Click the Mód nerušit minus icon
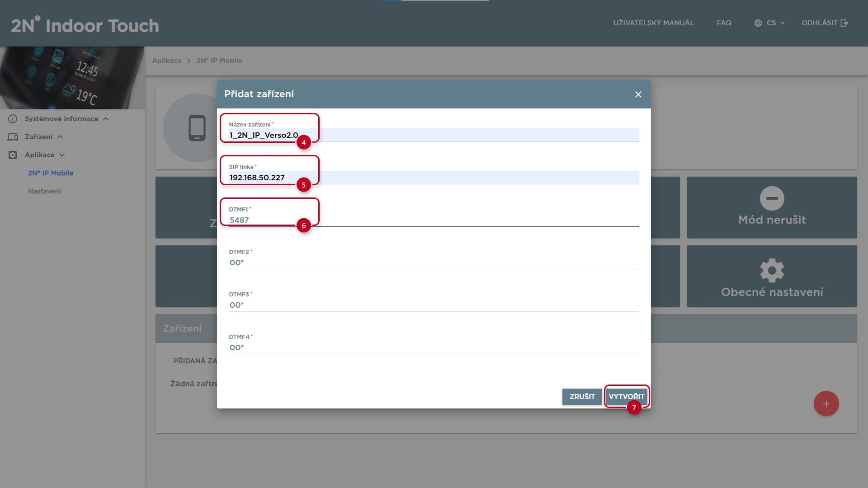 point(772,198)
